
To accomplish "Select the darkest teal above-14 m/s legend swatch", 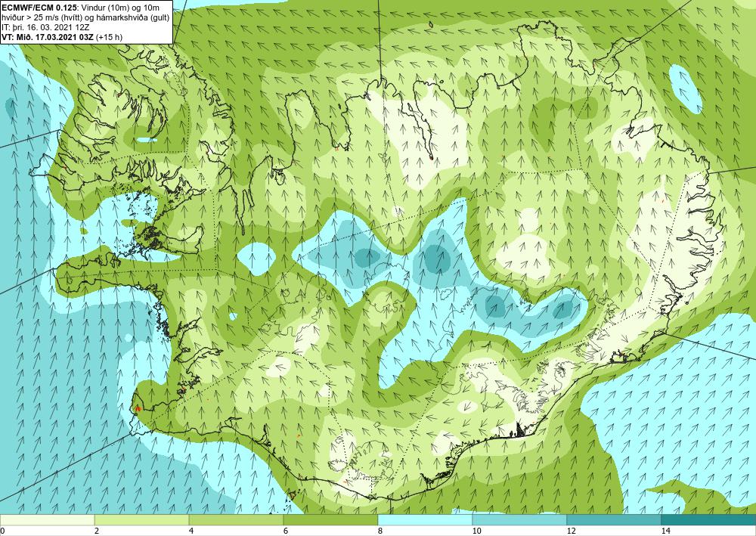I will point(709,519).
